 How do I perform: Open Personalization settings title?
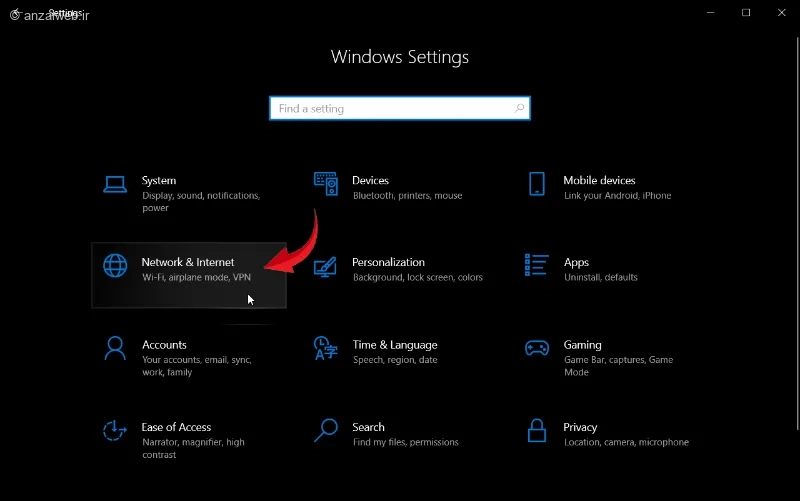tap(388, 262)
